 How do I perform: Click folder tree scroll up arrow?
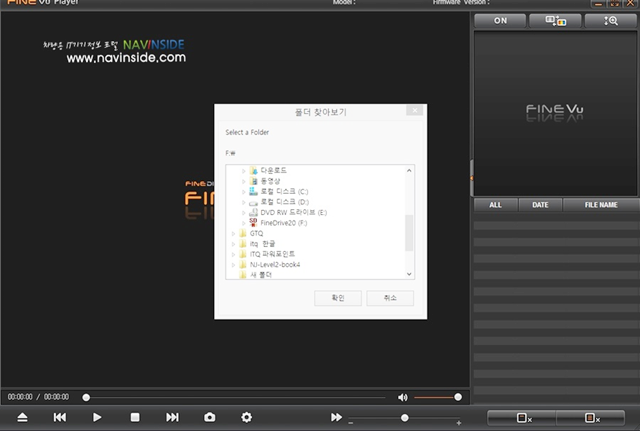point(409,171)
